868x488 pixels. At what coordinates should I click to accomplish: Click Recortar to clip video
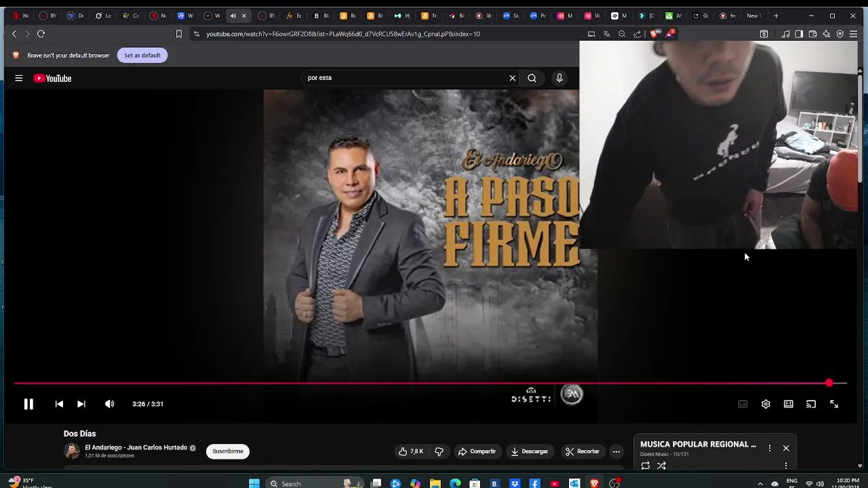click(x=583, y=451)
